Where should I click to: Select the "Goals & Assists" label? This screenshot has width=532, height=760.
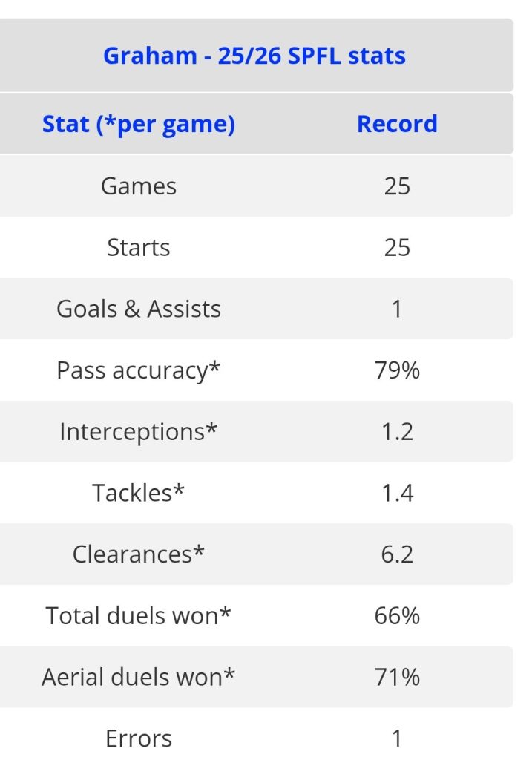[x=139, y=309]
